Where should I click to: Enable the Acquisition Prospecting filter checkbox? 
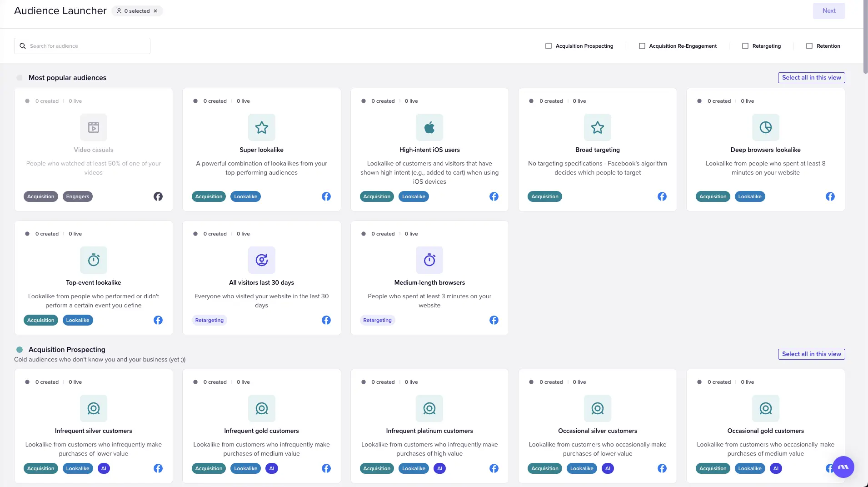549,45
